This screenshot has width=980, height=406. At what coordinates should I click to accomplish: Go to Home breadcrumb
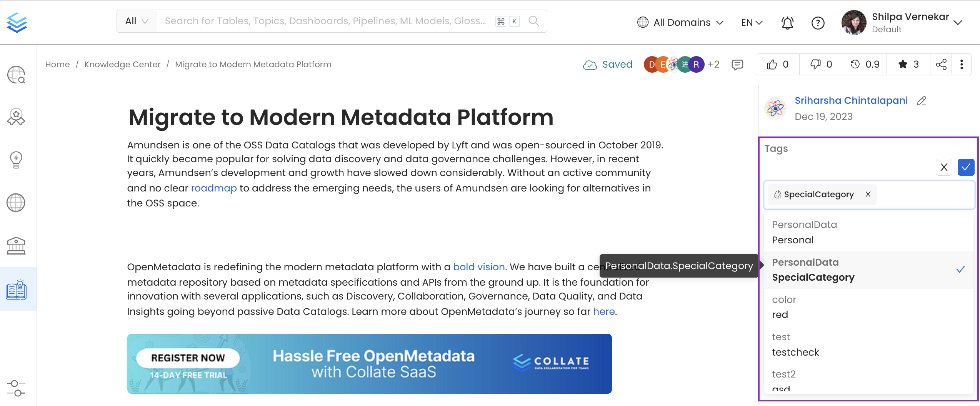pyautogui.click(x=57, y=64)
